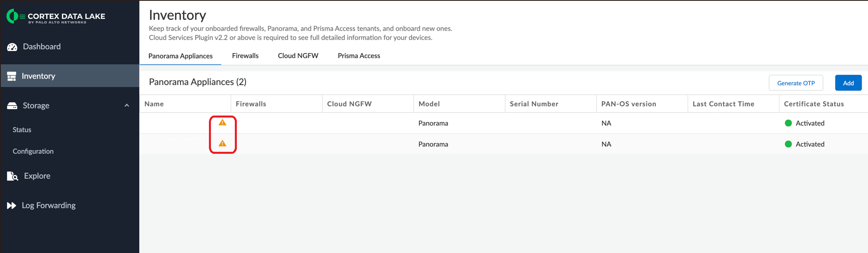Screen dimensions: 868x253
Task: Click the first row green Activated status dot
Action: [788, 123]
